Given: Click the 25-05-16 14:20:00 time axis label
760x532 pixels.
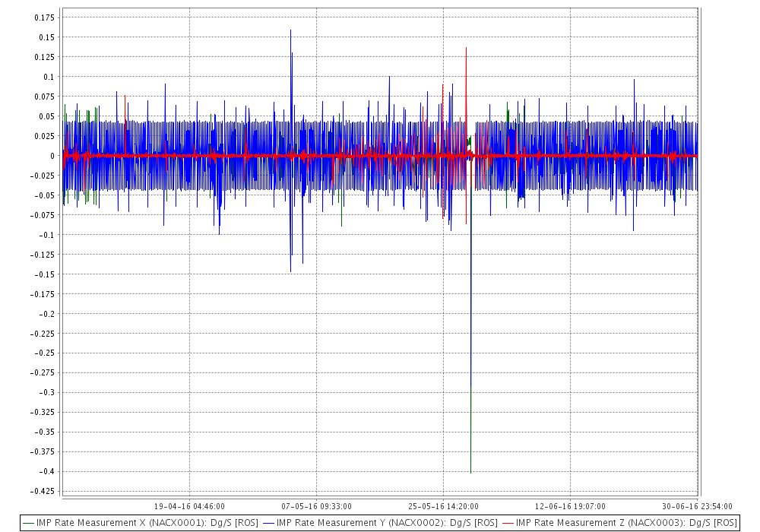Looking at the screenshot, I should (x=444, y=506).
